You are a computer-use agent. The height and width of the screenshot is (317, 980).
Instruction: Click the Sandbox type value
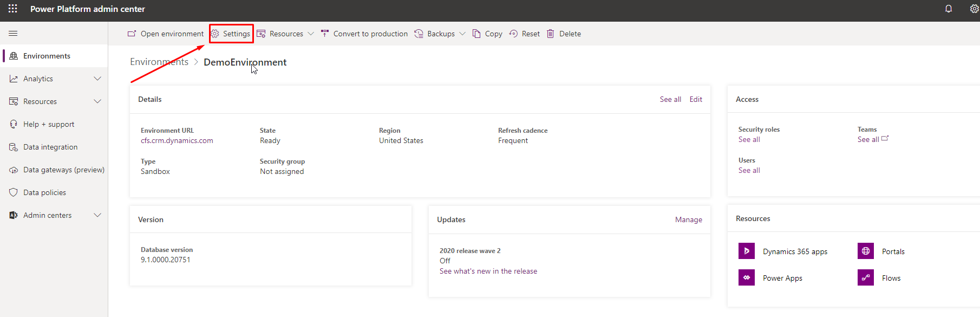(155, 171)
